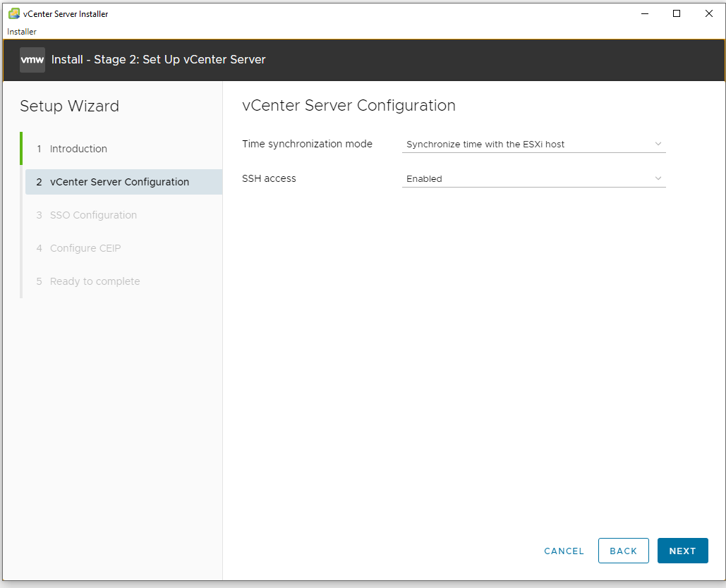Expand the SSH access dropdown arrow
This screenshot has width=726, height=588.
click(658, 178)
